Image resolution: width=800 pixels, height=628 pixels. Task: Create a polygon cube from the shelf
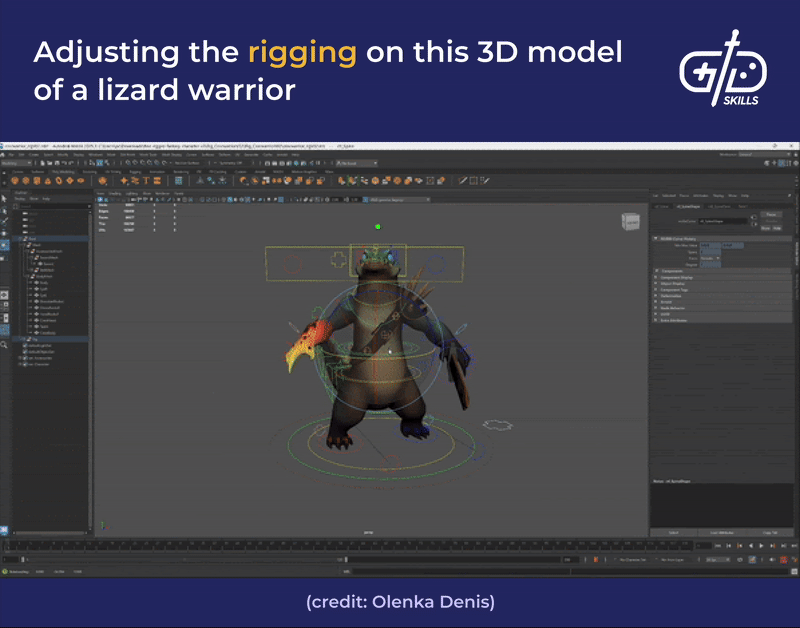click(x=26, y=181)
